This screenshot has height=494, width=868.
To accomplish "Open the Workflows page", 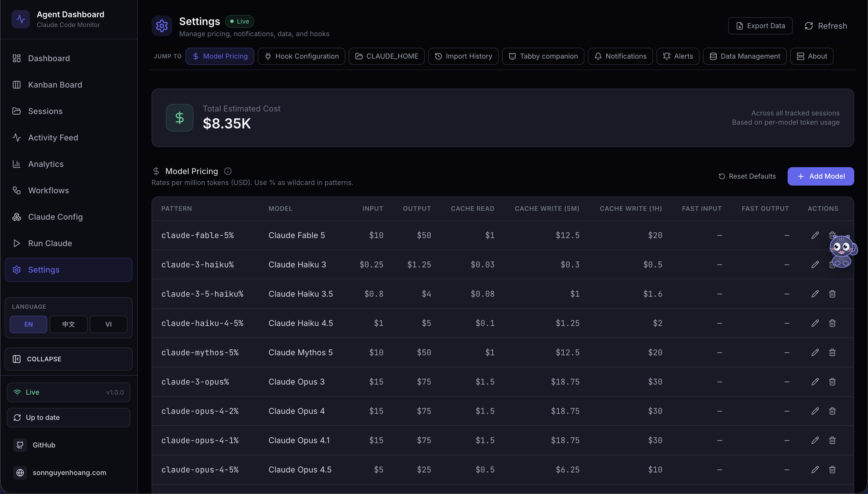I will (69, 191).
